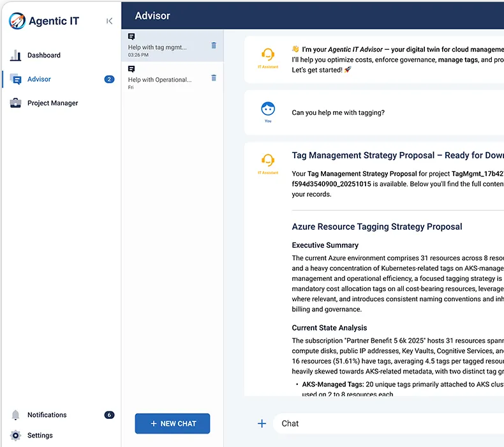Click the Agentic IT rocket logo
The image size is (504, 447).
pos(17,21)
